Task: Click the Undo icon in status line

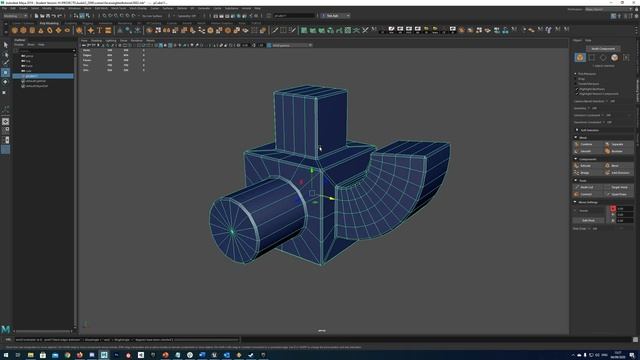Action: pyautogui.click(x=53, y=16)
